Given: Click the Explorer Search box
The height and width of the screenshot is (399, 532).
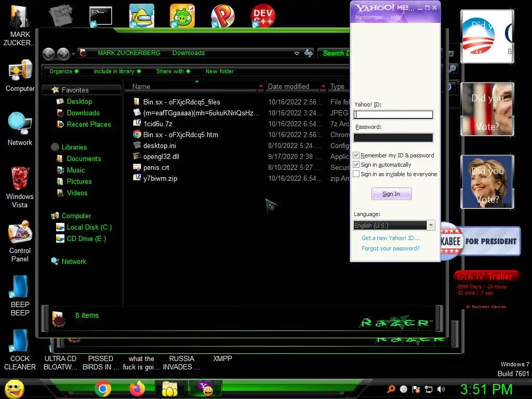Looking at the screenshot, I should pos(335,54).
